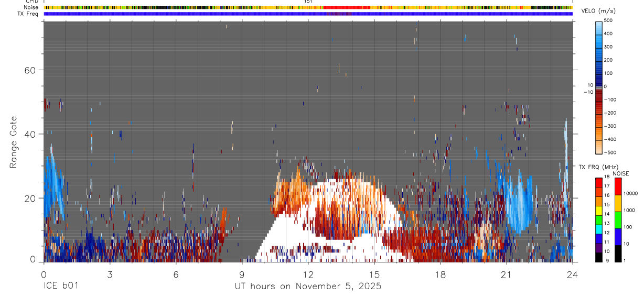
Task: Click the blue swatch in NOISE legend
Action: coord(618,237)
